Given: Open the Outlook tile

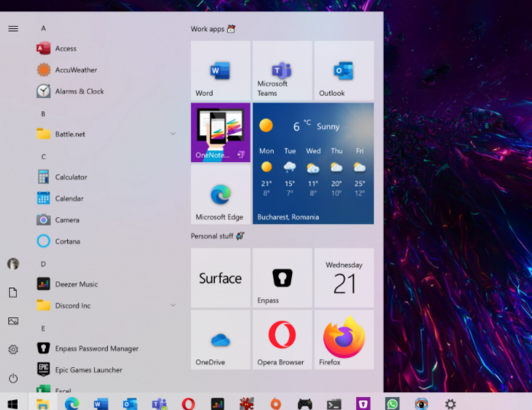Looking at the screenshot, I should tap(344, 70).
